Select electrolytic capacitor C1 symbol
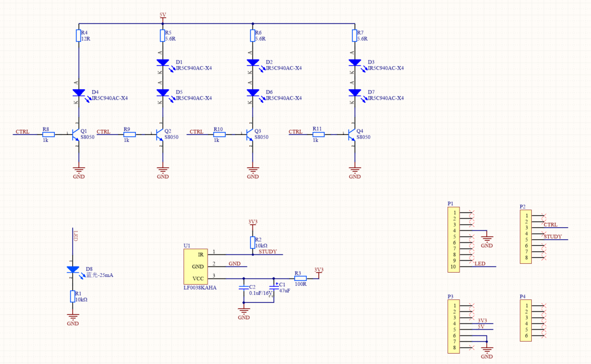The image size is (591, 364). [x=274, y=287]
